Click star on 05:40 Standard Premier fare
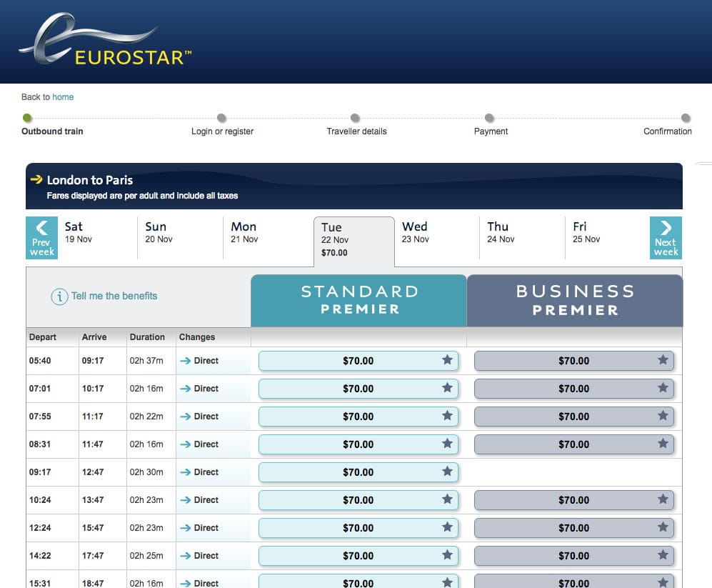Image resolution: width=712 pixels, height=588 pixels. [x=447, y=360]
